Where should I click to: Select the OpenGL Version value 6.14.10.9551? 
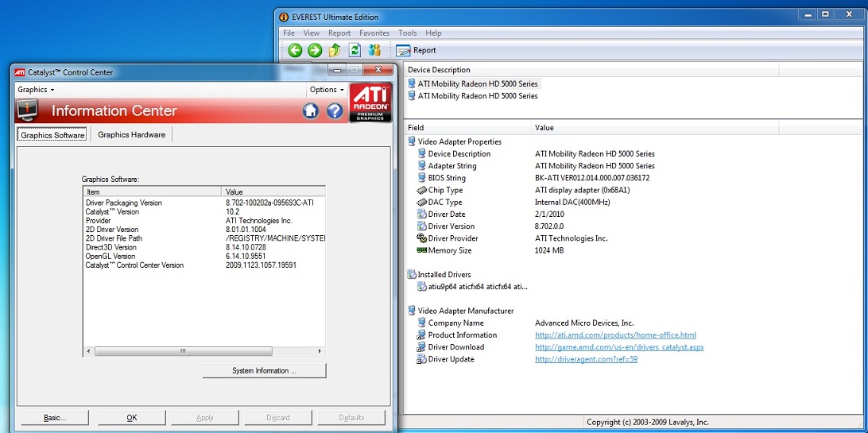pyautogui.click(x=246, y=257)
